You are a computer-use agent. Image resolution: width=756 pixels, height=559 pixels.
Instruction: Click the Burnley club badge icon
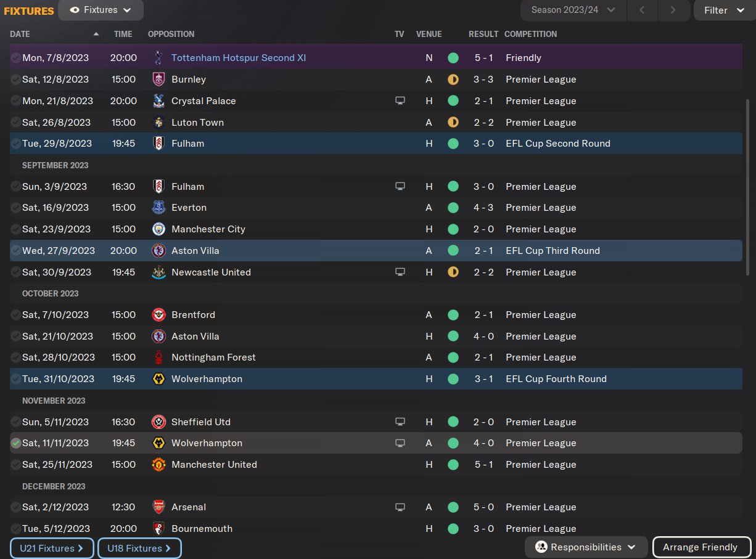click(158, 80)
